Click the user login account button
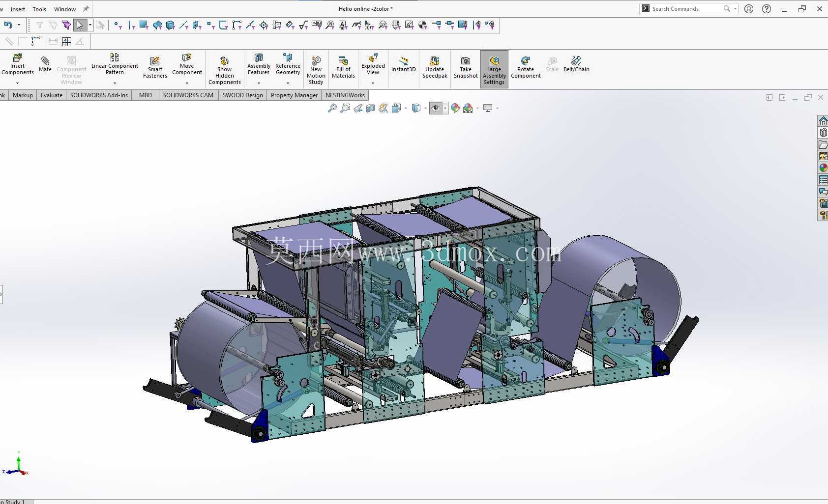828x504 pixels. click(749, 9)
